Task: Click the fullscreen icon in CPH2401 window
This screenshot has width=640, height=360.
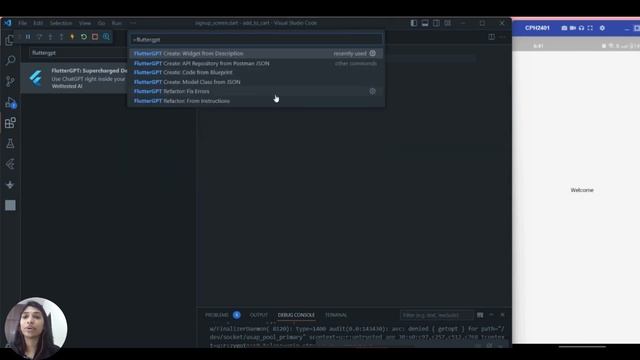Action: pos(590,28)
